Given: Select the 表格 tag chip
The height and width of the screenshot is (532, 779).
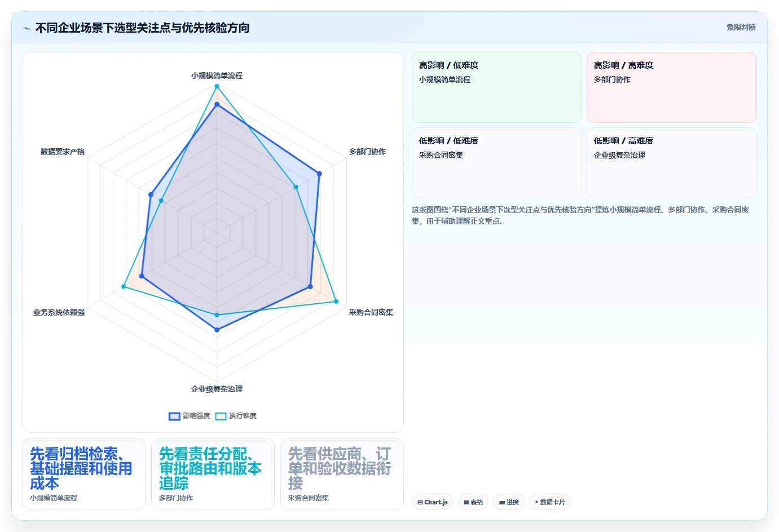Looking at the screenshot, I should pos(473,502).
